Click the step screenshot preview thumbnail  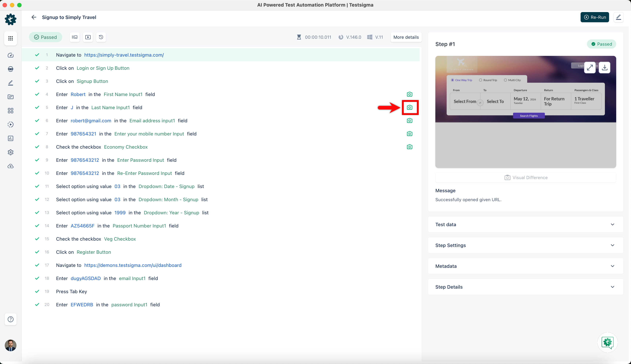[x=526, y=112]
